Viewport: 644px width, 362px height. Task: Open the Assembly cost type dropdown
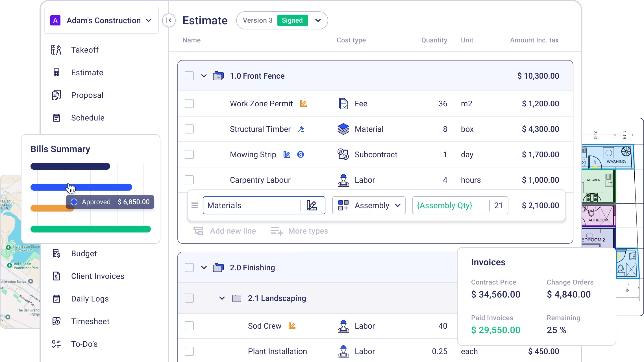[369, 205]
